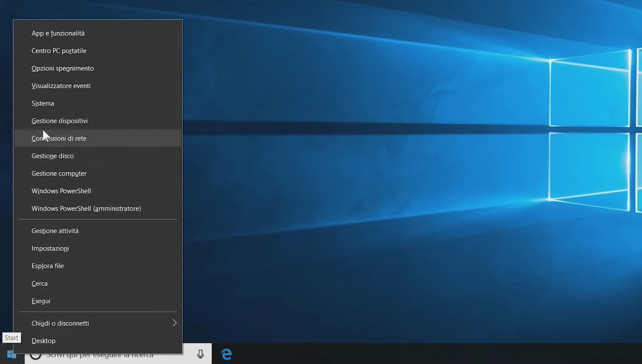Expand the Chiudi o disconnetti submenu arrow
The image size is (642, 364).
tap(174, 323)
